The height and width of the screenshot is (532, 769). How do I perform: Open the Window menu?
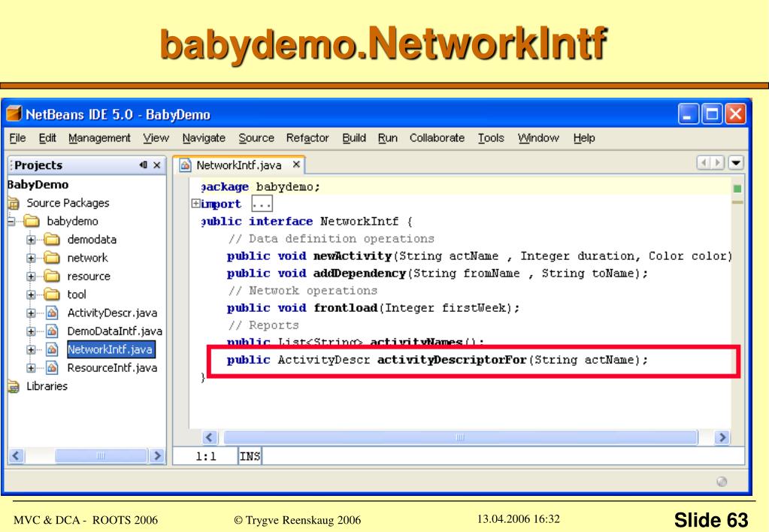tap(538, 138)
